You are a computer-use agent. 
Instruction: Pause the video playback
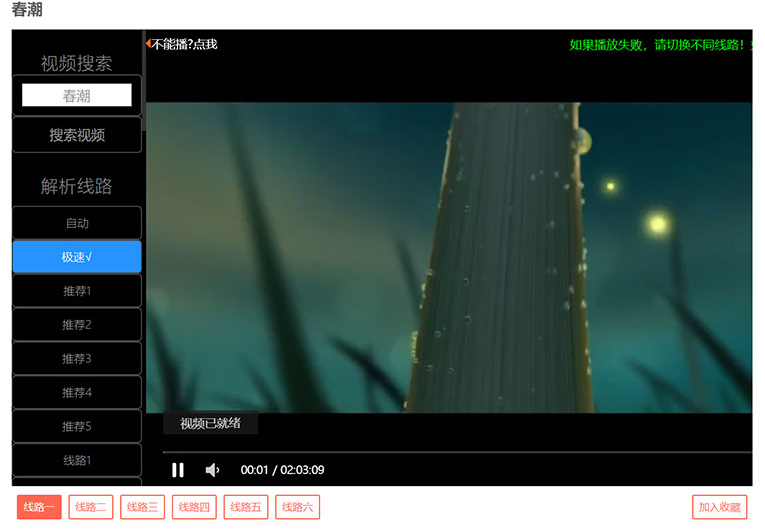178,470
